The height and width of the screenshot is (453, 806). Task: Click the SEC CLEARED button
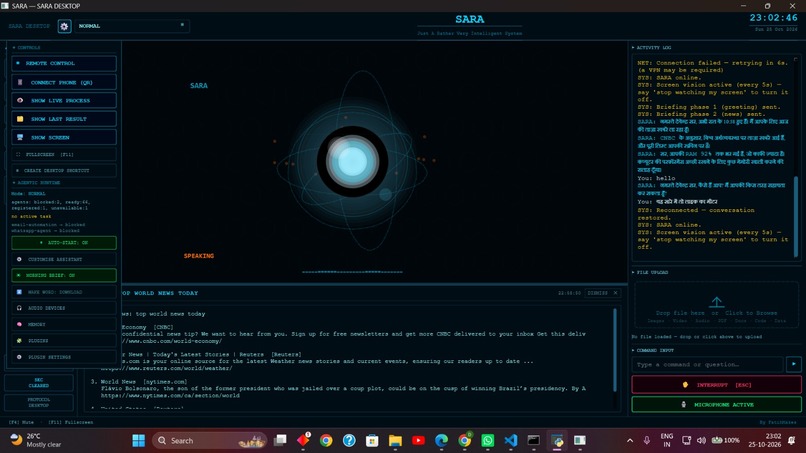coord(39,383)
